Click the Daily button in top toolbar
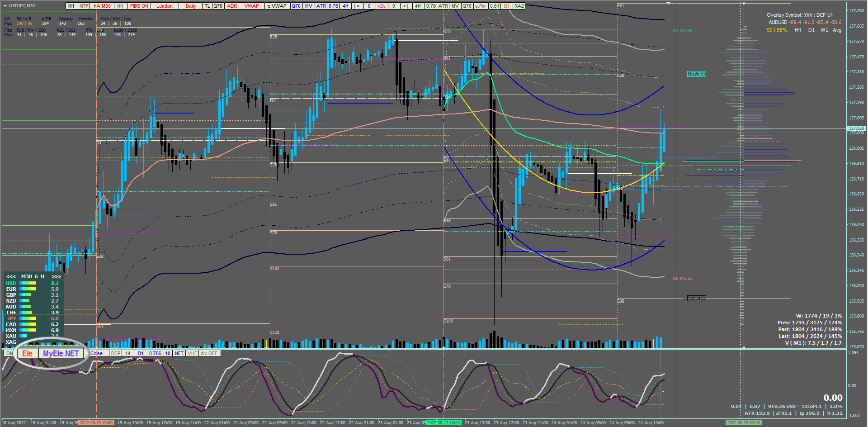This screenshot has height=427, width=868. click(x=191, y=6)
